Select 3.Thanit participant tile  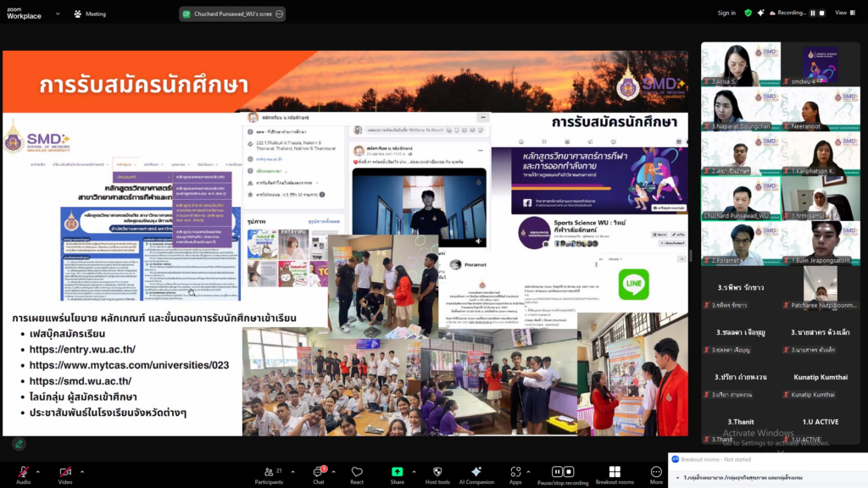(741, 422)
